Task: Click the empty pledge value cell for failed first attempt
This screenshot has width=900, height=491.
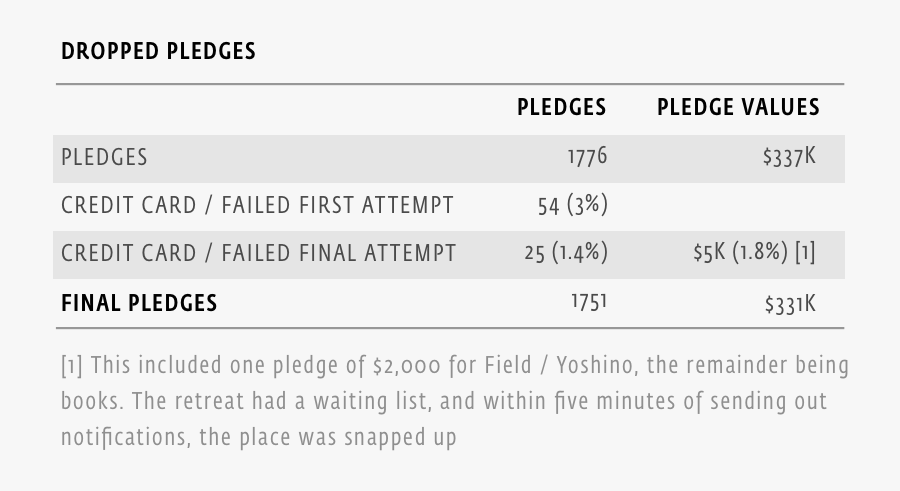Action: 738,206
